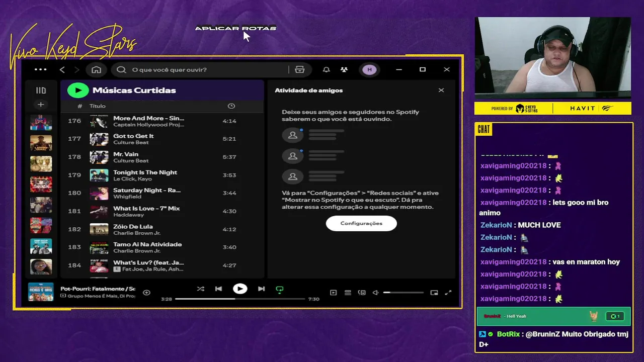
Task: Close the Atividade de amigos panel
Action: pyautogui.click(x=441, y=90)
